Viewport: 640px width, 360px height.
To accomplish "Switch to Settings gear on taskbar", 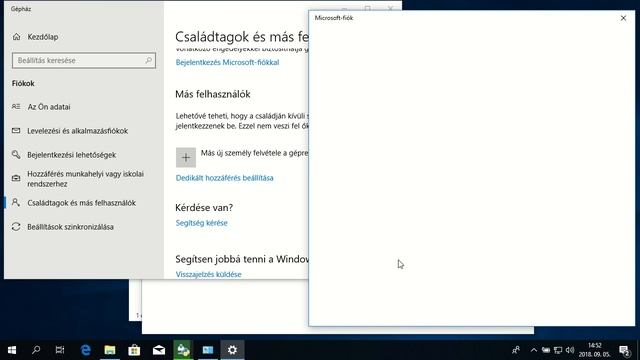I will (232, 350).
